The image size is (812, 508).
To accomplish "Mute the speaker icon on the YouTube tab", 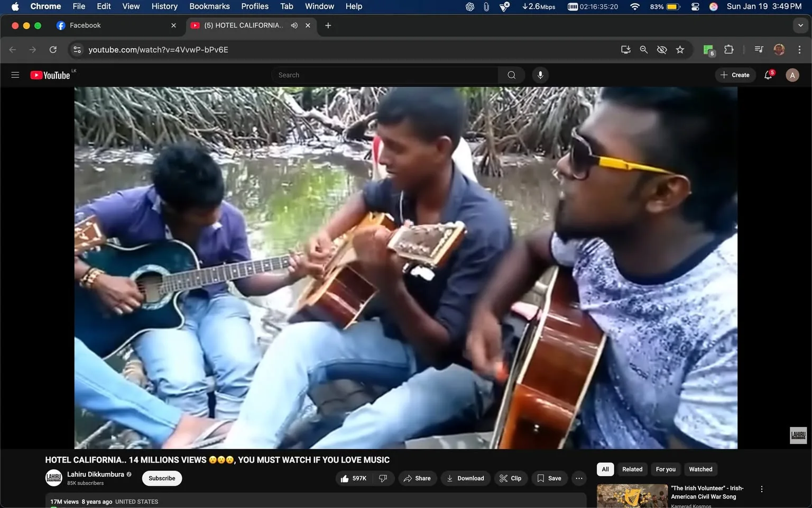I will [294, 25].
